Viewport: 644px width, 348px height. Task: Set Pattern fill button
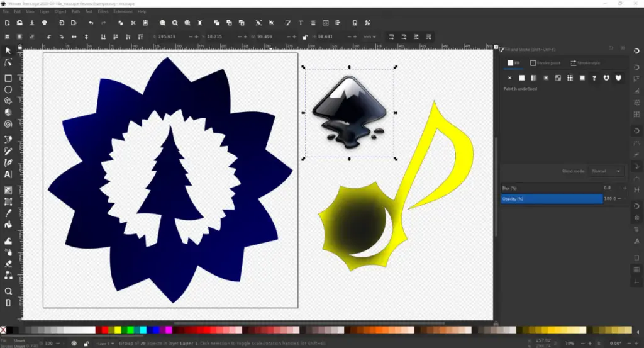570,77
